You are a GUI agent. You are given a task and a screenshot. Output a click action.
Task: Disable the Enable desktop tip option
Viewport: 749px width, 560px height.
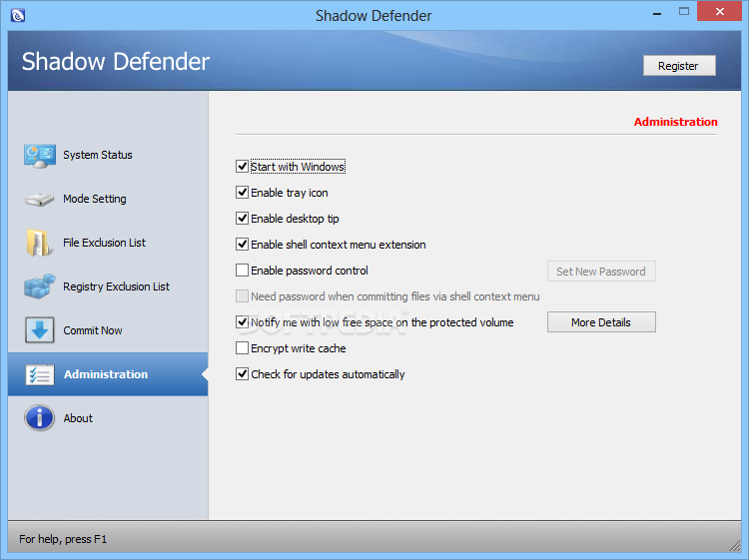[243, 219]
